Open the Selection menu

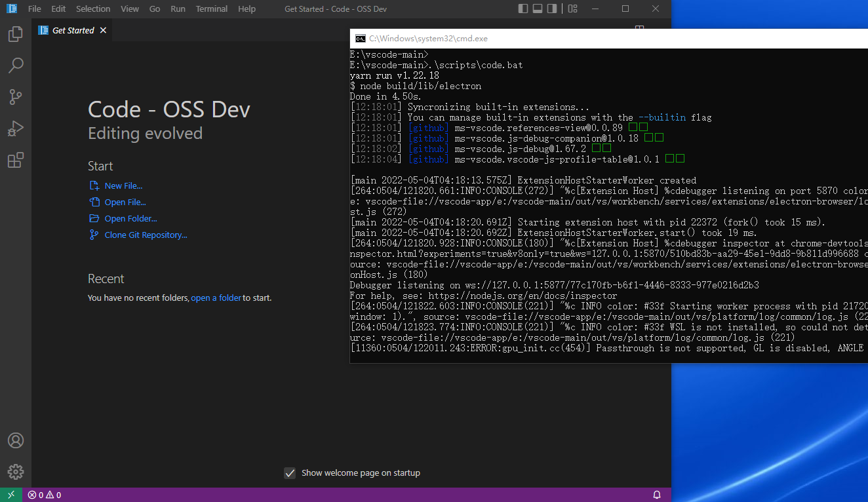tap(93, 9)
